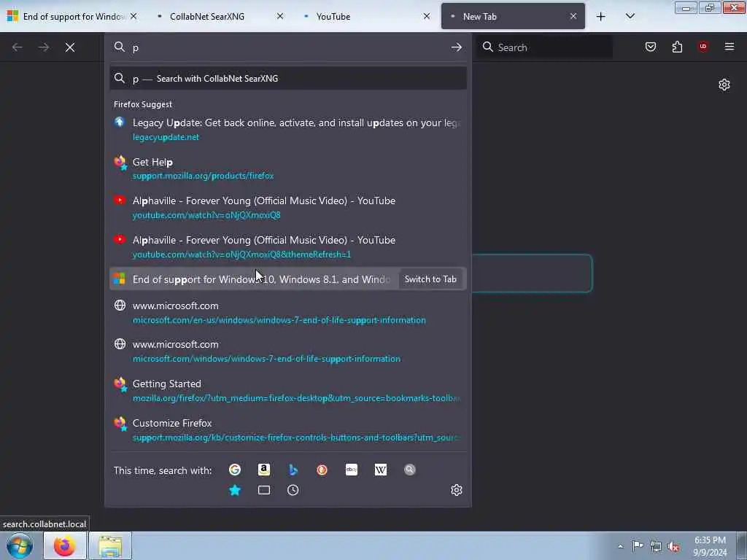Open the Windows Start button
Screen dimensions: 747x560
coord(20,545)
